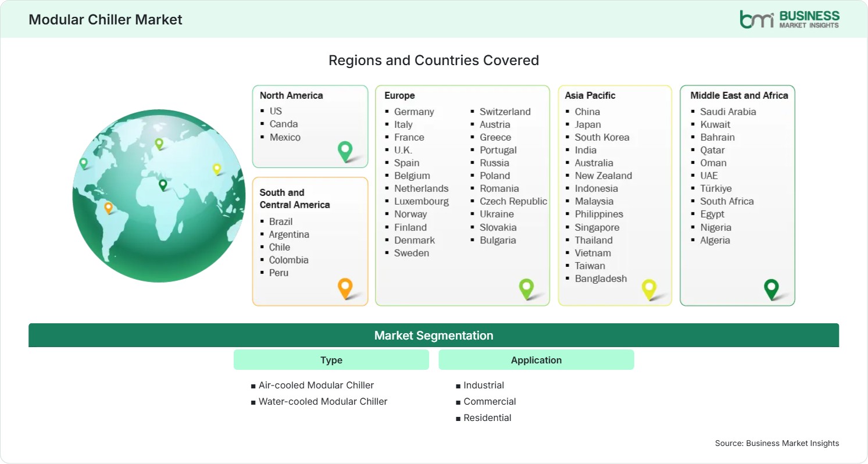Click Qatar in the Middle East list

[712, 150]
